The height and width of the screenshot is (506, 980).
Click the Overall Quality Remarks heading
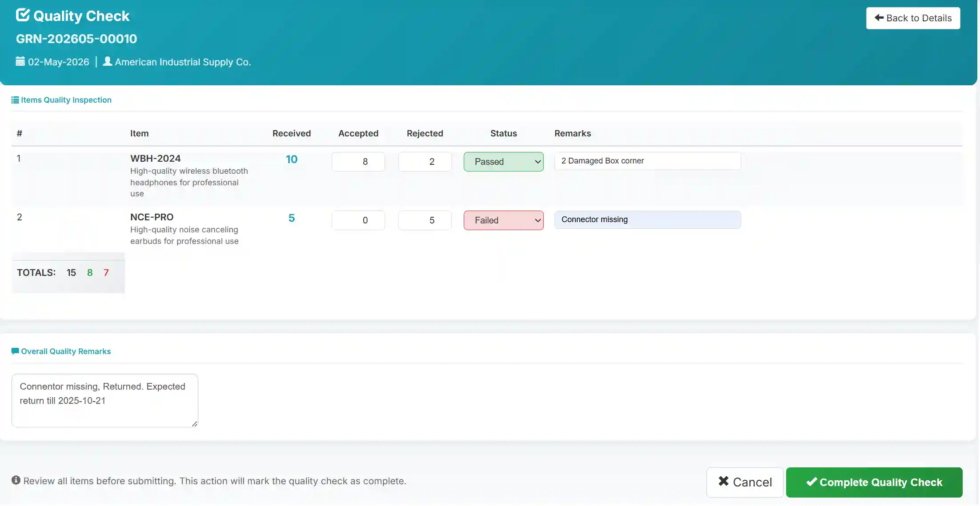66,351
